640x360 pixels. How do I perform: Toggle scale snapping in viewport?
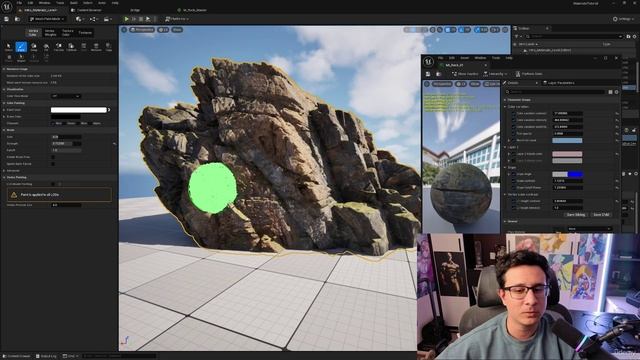tap(478, 30)
